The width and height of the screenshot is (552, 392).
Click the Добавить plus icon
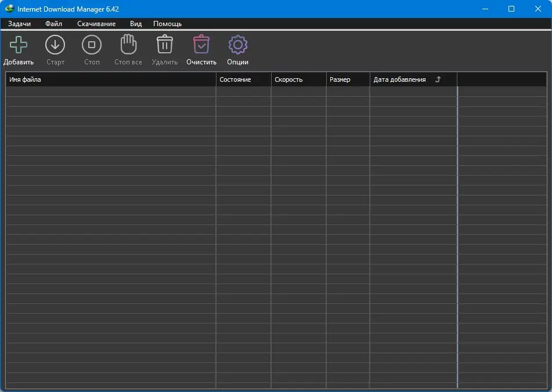19,45
